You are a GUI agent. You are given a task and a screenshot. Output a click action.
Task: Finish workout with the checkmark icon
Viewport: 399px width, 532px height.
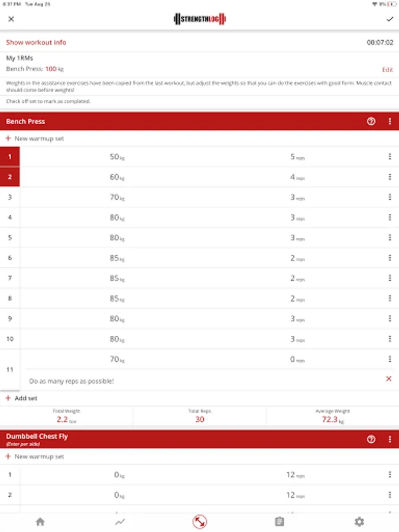point(390,19)
